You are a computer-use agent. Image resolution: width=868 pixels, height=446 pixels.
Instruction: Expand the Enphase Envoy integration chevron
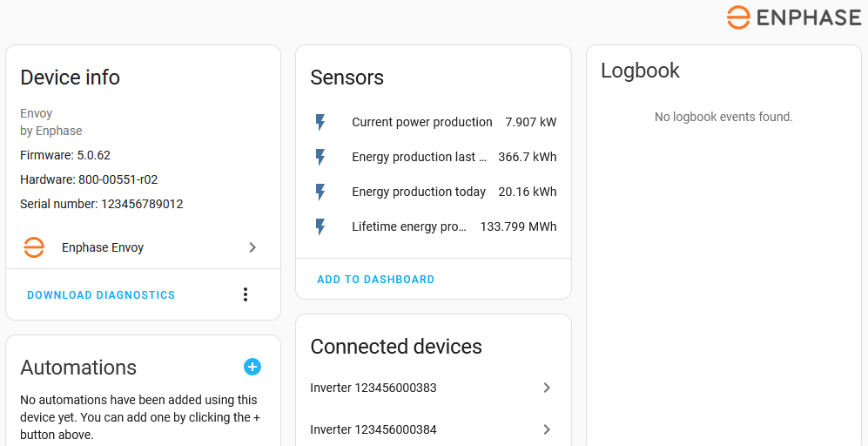pyautogui.click(x=252, y=247)
